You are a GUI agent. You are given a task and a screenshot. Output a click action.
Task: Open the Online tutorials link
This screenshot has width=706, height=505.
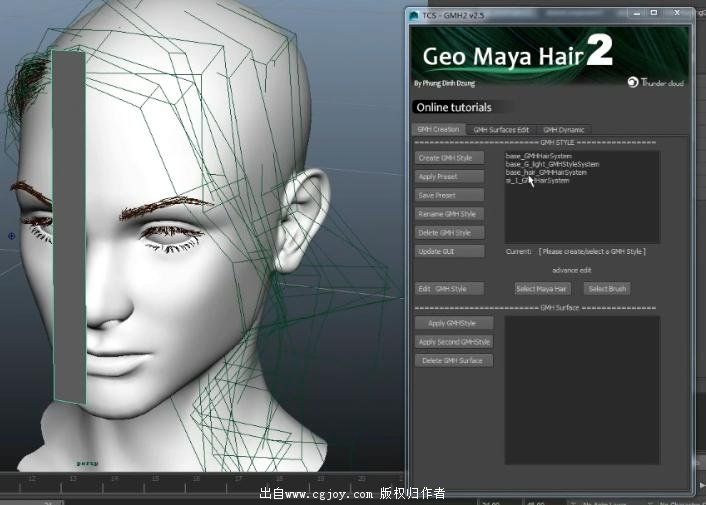tap(453, 107)
